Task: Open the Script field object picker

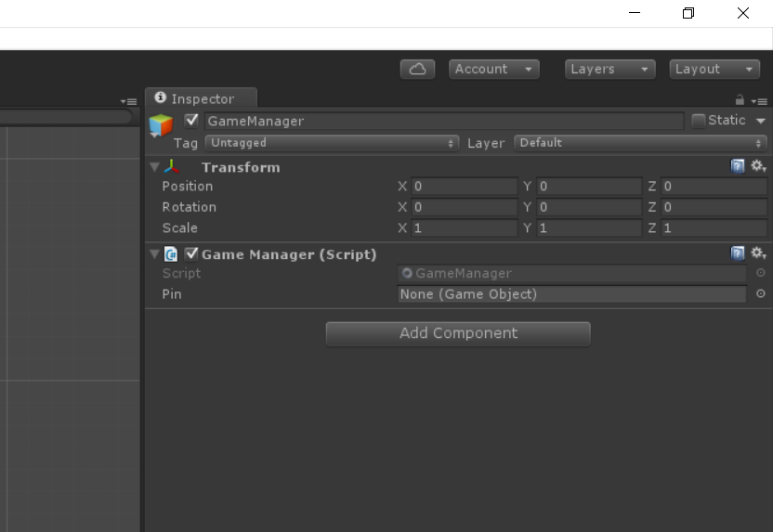Action: (x=761, y=272)
